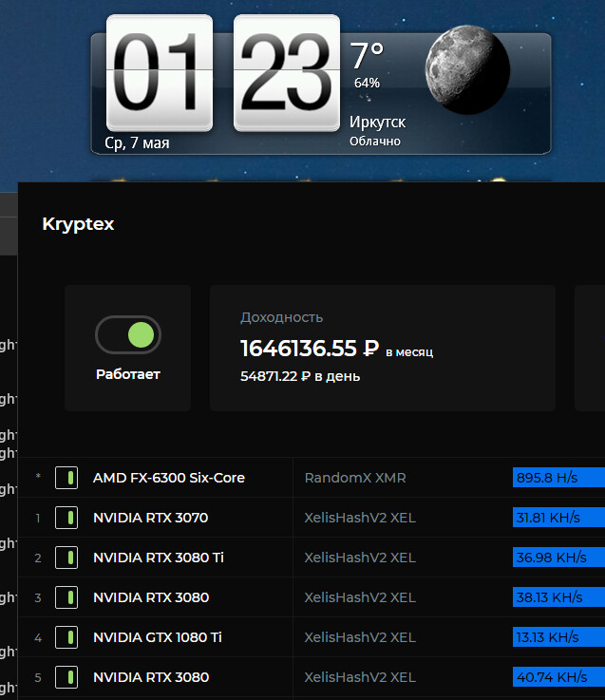Toggle switch for device 3 RTX 3080
Viewport: 605px width, 700px height.
[66, 597]
